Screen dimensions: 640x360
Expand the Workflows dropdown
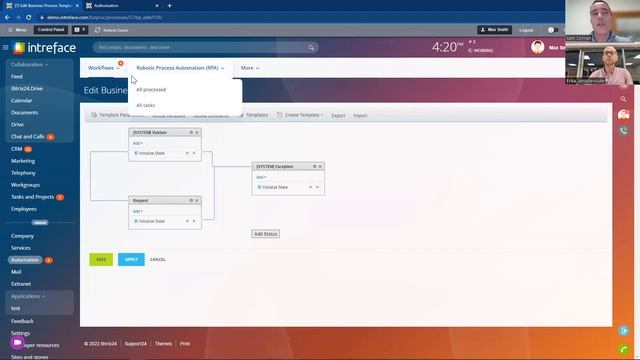pyautogui.click(x=104, y=68)
